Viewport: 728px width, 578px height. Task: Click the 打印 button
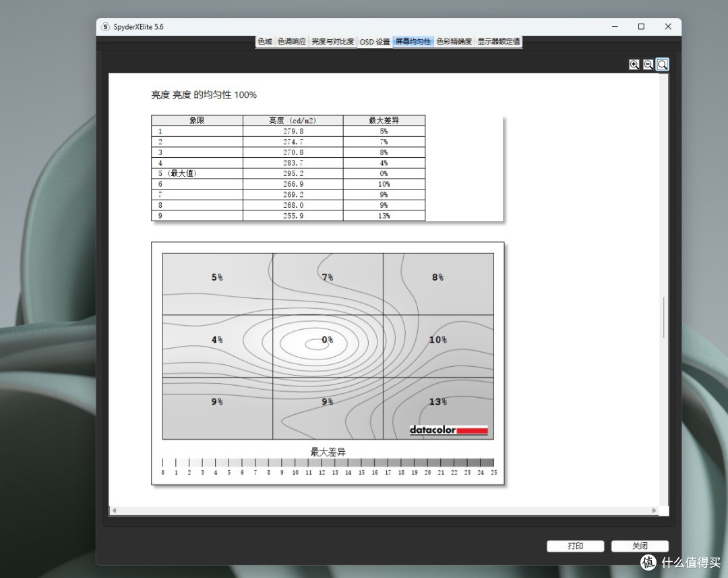[x=575, y=546]
